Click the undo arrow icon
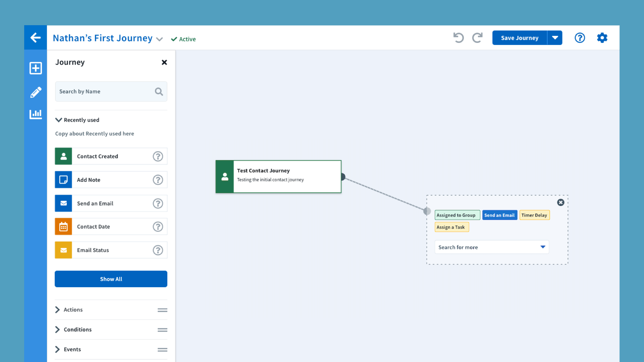644x362 pixels. pos(458,38)
